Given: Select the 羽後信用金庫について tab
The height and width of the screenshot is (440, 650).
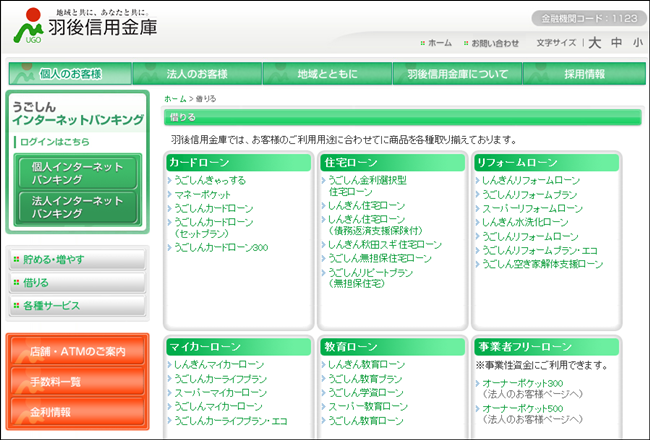Looking at the screenshot, I should [x=457, y=74].
